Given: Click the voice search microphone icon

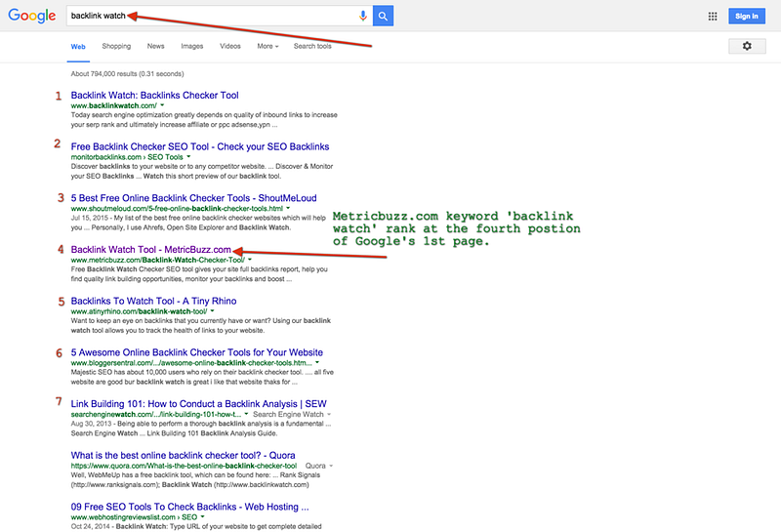Looking at the screenshot, I should tap(363, 16).
